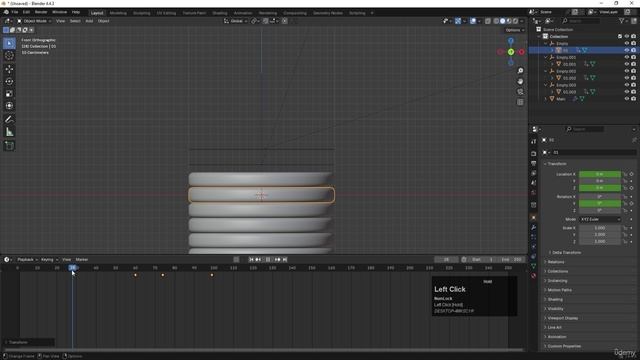Image resolution: width=640 pixels, height=360 pixels.
Task: Click the Scale Z value field
Action: click(x=600, y=242)
